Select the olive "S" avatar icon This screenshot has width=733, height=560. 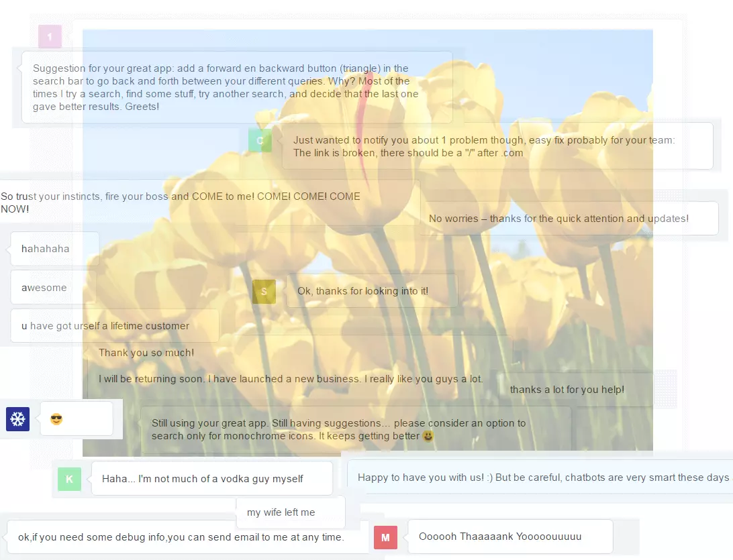[264, 292]
